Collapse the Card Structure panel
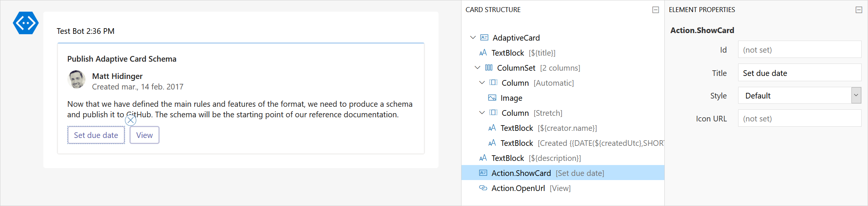Image resolution: width=868 pixels, height=206 pixels. 655,10
